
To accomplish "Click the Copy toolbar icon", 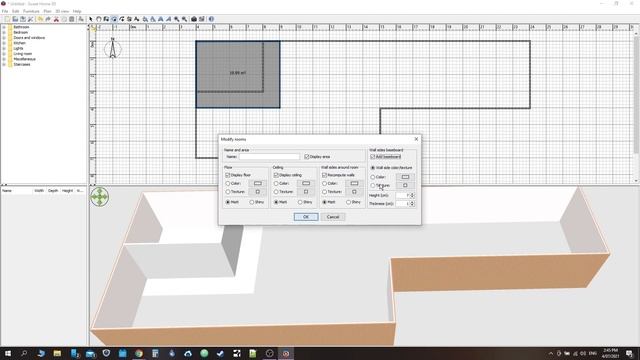I will click(64, 19).
